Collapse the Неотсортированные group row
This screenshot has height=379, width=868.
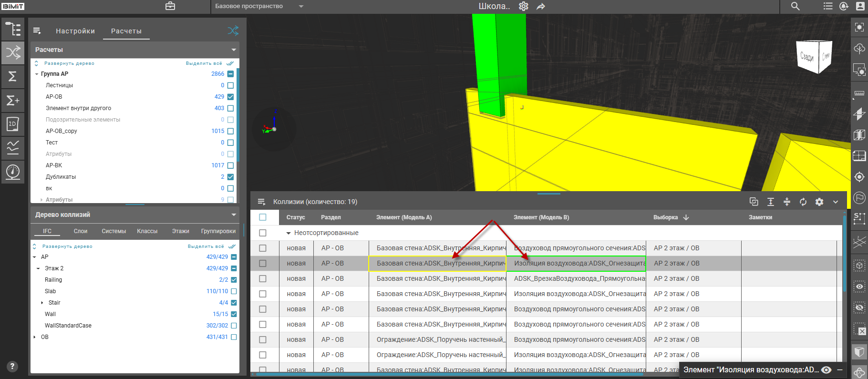coord(288,233)
